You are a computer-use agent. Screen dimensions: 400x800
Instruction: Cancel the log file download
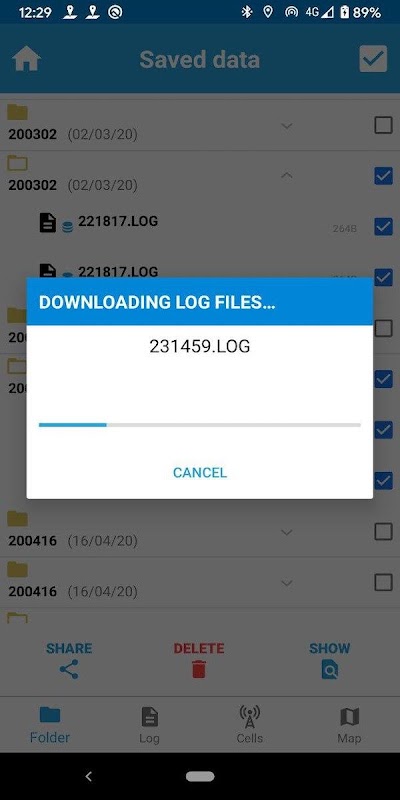[199, 472]
